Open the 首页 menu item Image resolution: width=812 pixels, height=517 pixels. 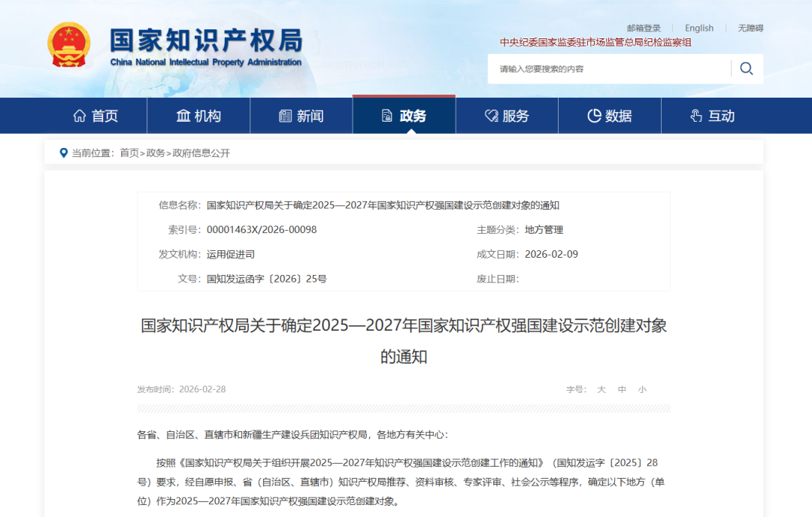coord(95,115)
